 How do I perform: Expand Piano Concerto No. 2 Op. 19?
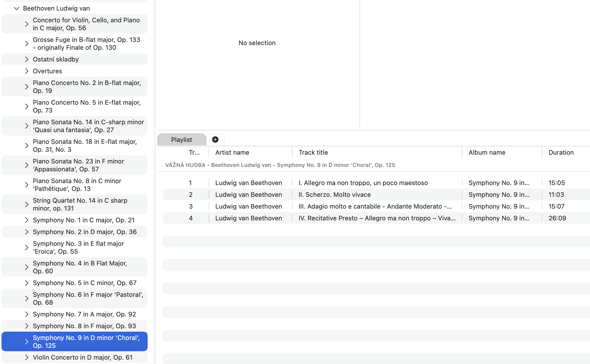pyautogui.click(x=27, y=87)
